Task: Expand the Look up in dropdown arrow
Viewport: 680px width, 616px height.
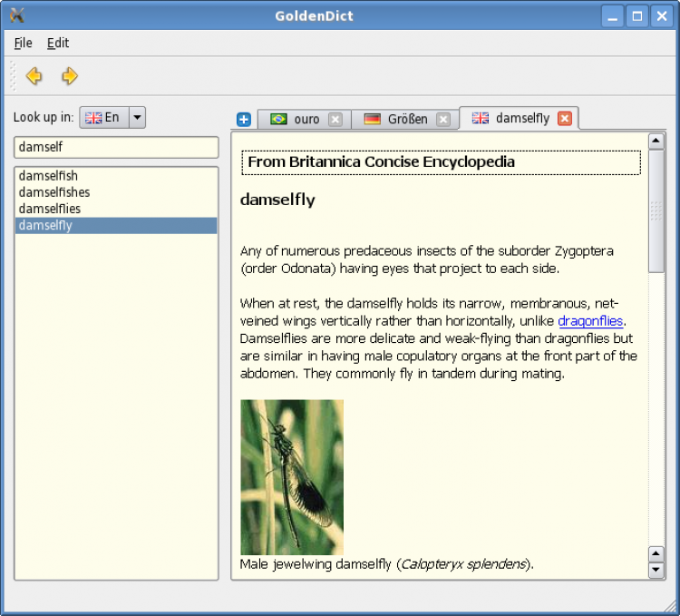Action: 137,118
